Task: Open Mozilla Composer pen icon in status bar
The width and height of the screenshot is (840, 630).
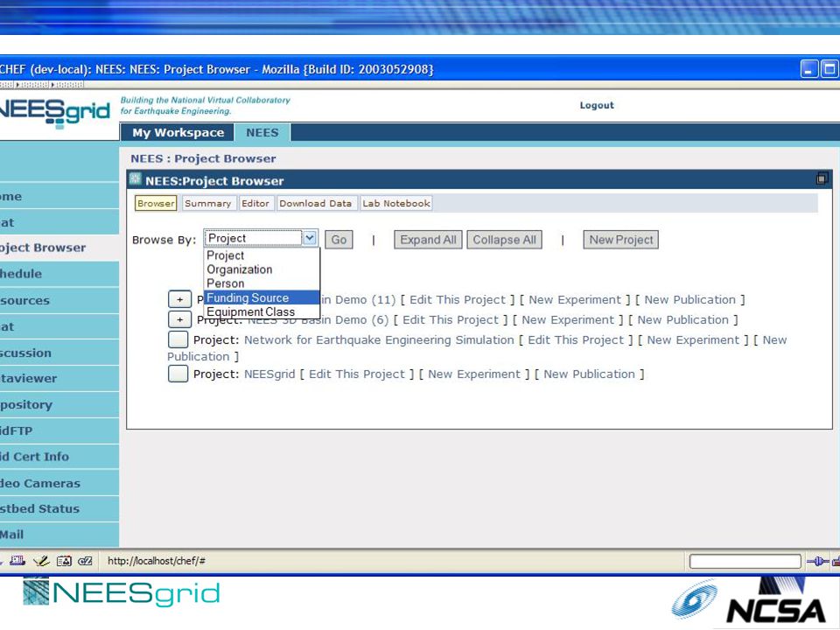Action: [x=41, y=561]
